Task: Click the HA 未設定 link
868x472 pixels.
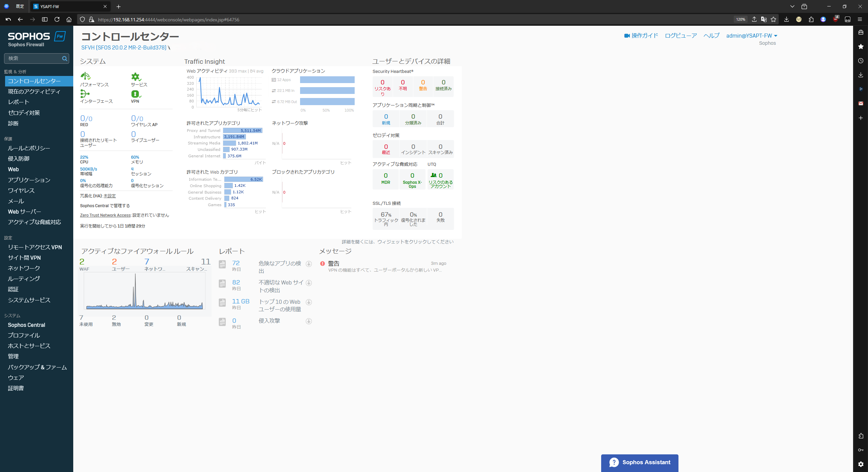Action: [110, 196]
